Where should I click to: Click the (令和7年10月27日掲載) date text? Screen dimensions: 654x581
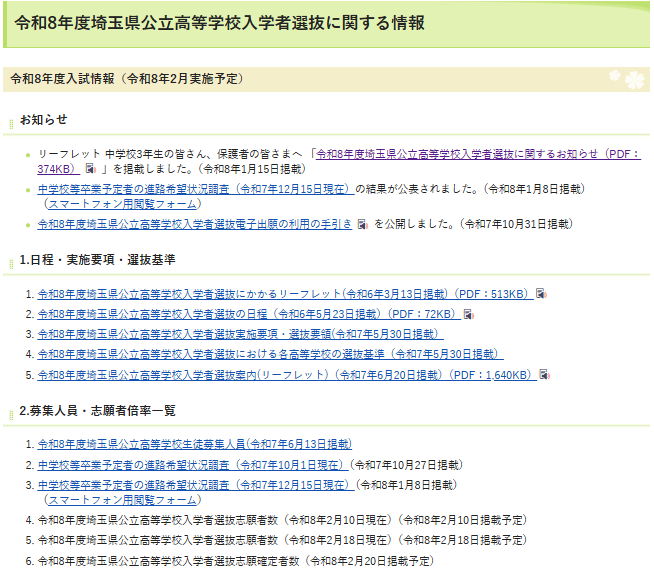click(x=406, y=465)
